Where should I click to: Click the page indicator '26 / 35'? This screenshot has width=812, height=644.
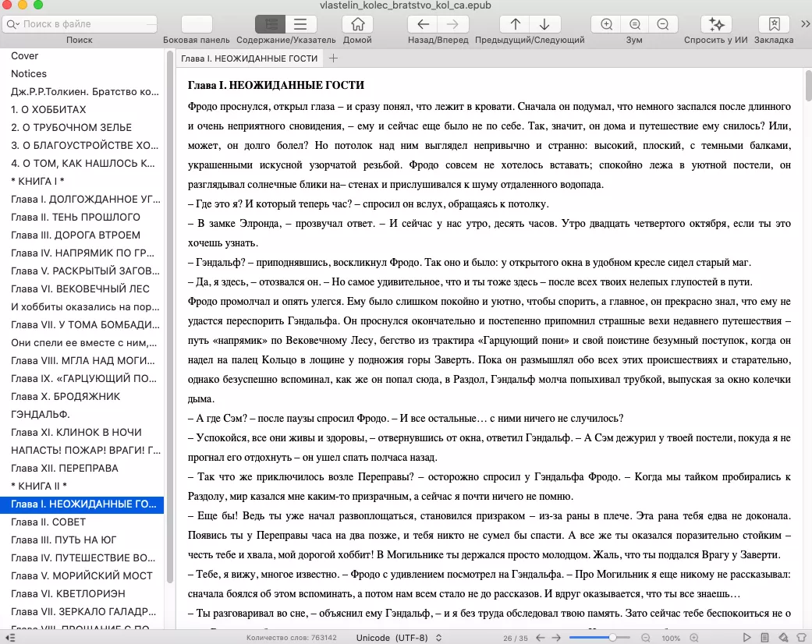516,639
